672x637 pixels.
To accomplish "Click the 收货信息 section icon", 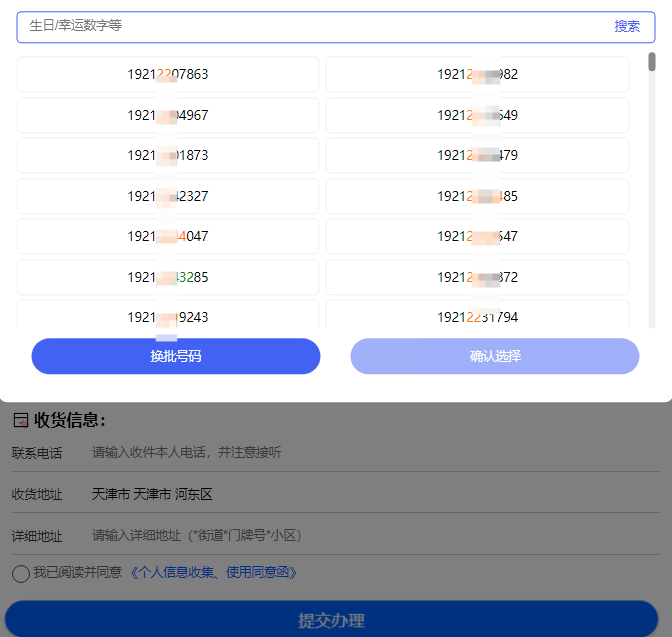I will coord(20,421).
